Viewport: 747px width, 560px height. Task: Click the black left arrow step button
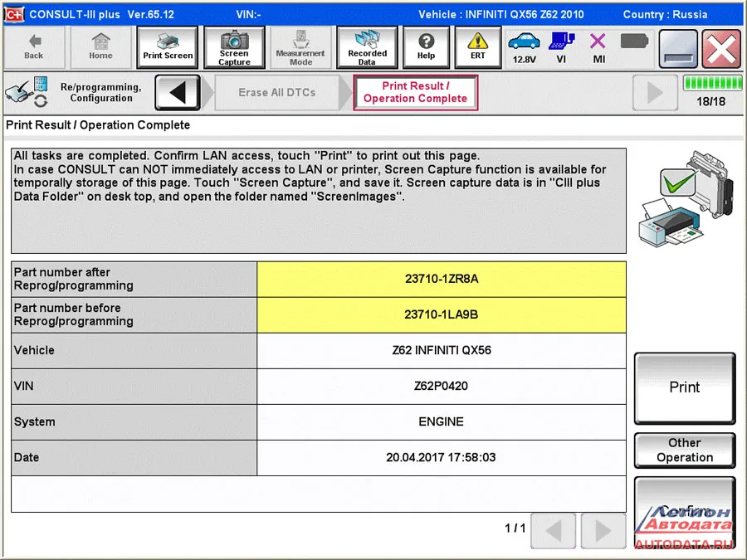tap(178, 92)
